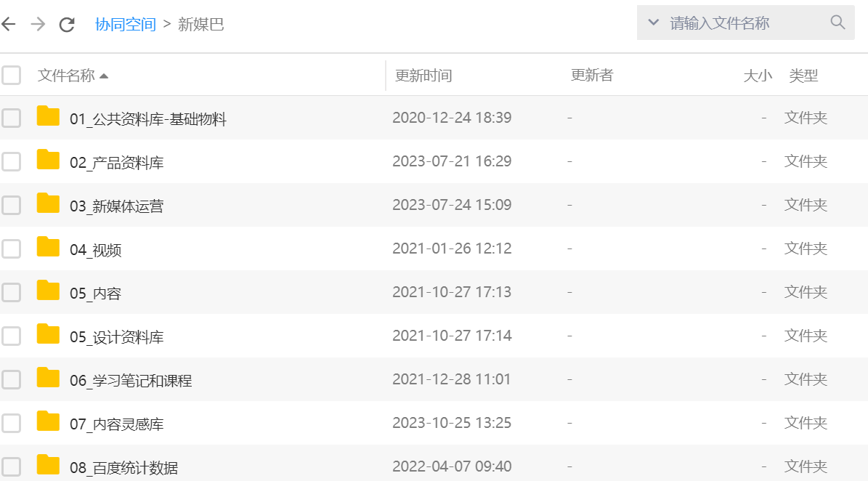Open the 03_新媒体运营 folder name
Screen dimensions: 868x481
116,206
